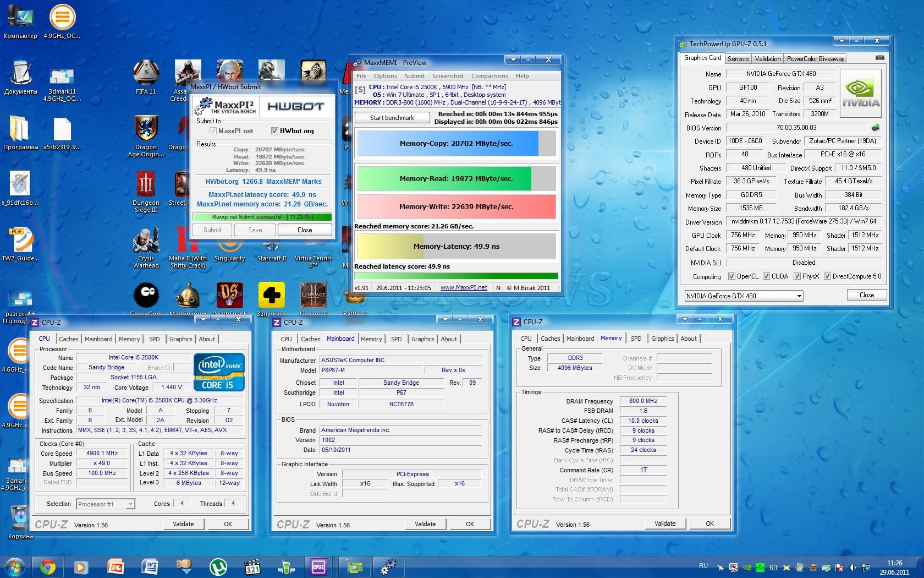Click the GPU-Z Name field NVIDIA GeForce GTX 480
Viewport: 924px width, 578px height.
coord(780,74)
